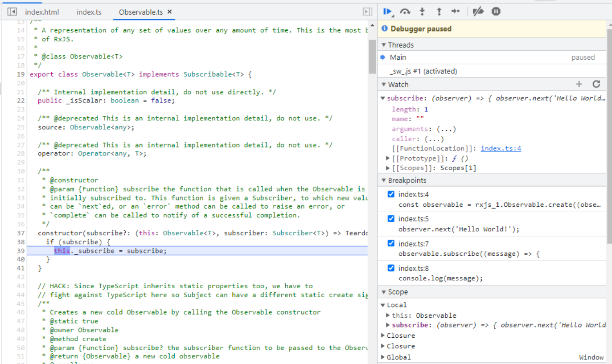Click the Step button

click(x=455, y=12)
